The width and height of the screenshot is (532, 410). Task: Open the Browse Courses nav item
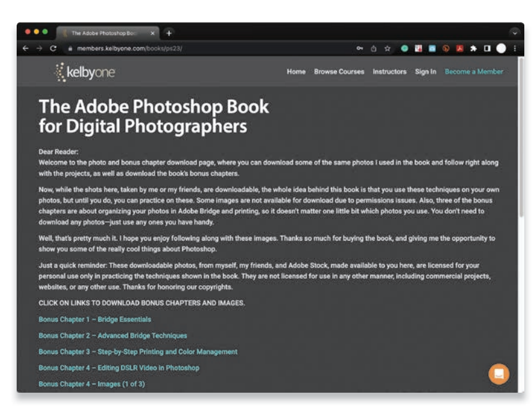coord(339,72)
